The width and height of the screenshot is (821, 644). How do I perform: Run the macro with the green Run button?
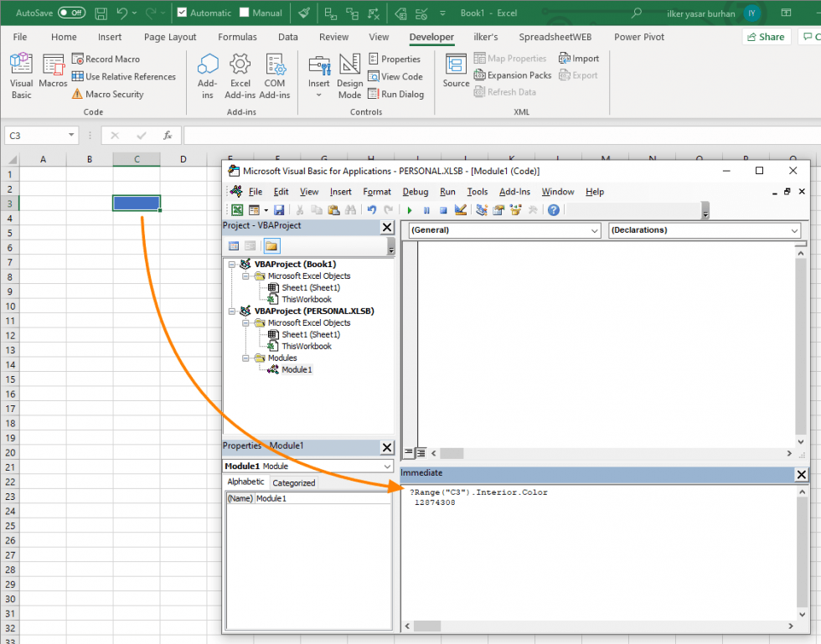tap(410, 210)
